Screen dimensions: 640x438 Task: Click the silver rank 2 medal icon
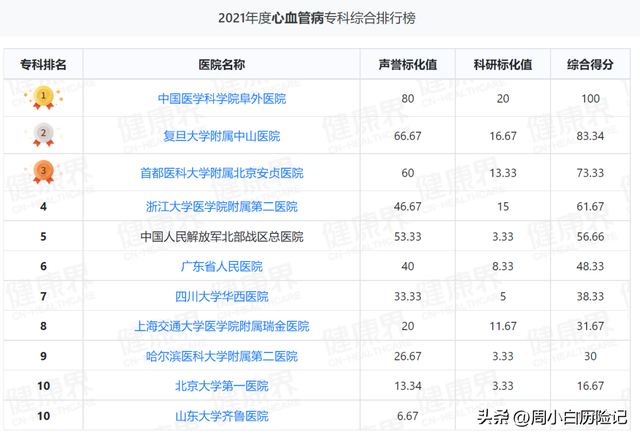click(x=43, y=134)
